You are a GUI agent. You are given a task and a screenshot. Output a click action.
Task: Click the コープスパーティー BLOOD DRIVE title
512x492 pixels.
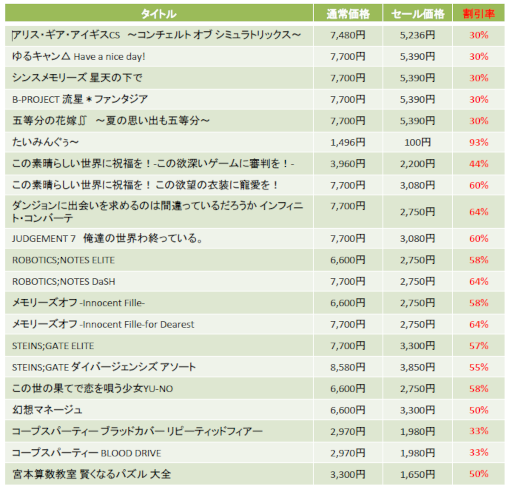[87, 453]
